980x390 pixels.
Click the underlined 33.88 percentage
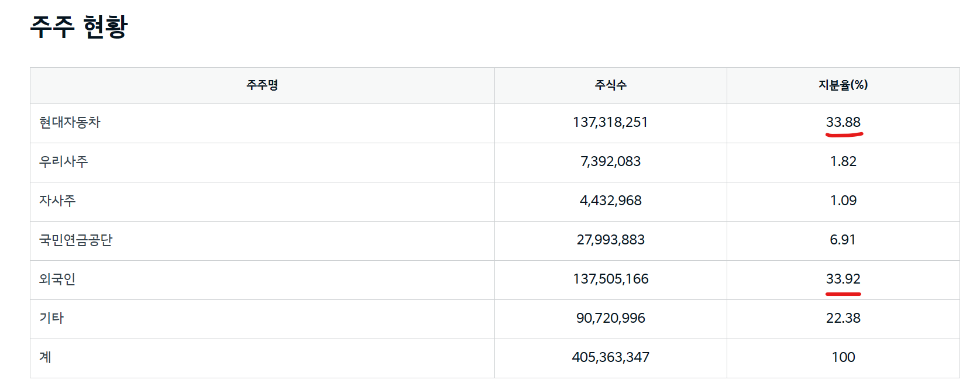pos(843,123)
